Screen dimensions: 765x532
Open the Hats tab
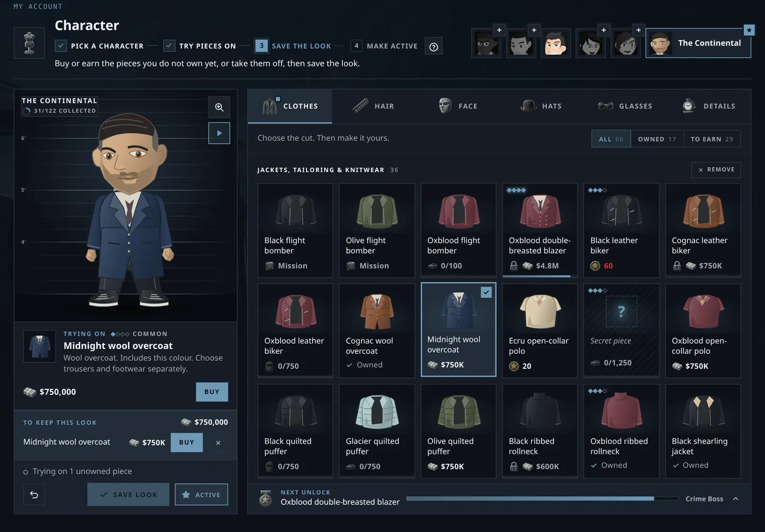click(541, 106)
